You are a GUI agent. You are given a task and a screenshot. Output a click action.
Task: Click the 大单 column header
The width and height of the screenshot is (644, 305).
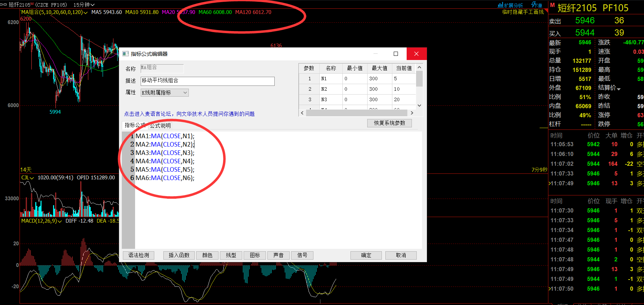611,135
